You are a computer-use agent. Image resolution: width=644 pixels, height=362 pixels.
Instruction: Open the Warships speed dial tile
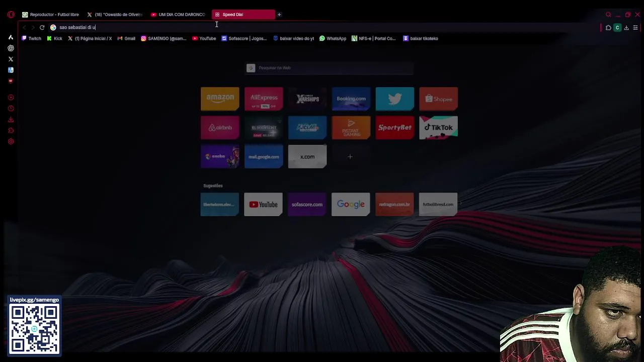point(307,99)
